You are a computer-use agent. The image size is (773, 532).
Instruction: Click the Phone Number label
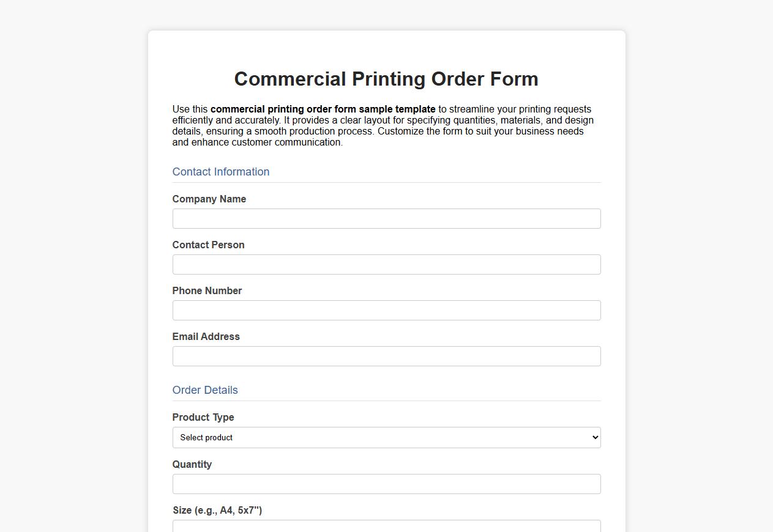(x=207, y=290)
